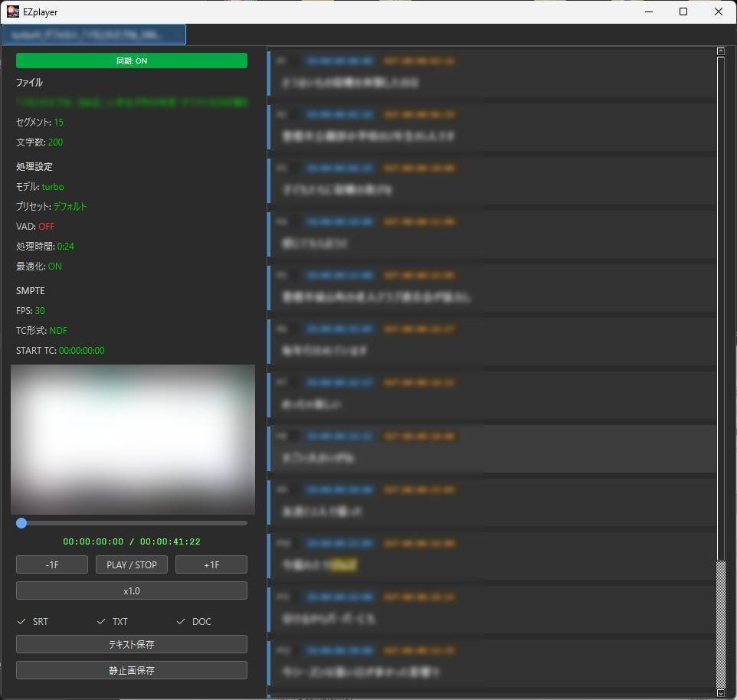Click the timecode display under the video preview

(x=131, y=541)
